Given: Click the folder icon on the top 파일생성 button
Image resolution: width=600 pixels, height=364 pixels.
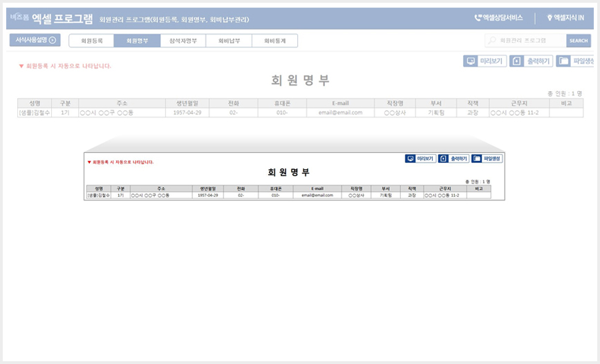Looking at the screenshot, I should click(x=563, y=61).
